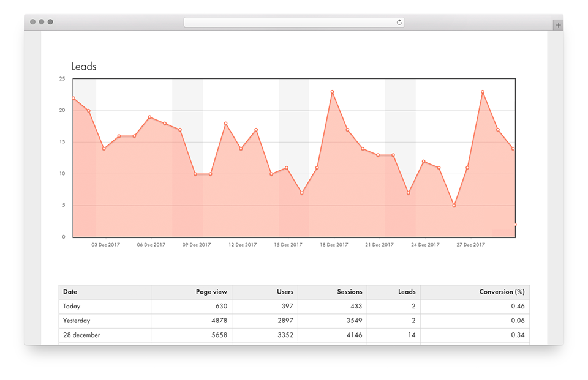
Task: Select the Today row label
Action: tap(72, 306)
